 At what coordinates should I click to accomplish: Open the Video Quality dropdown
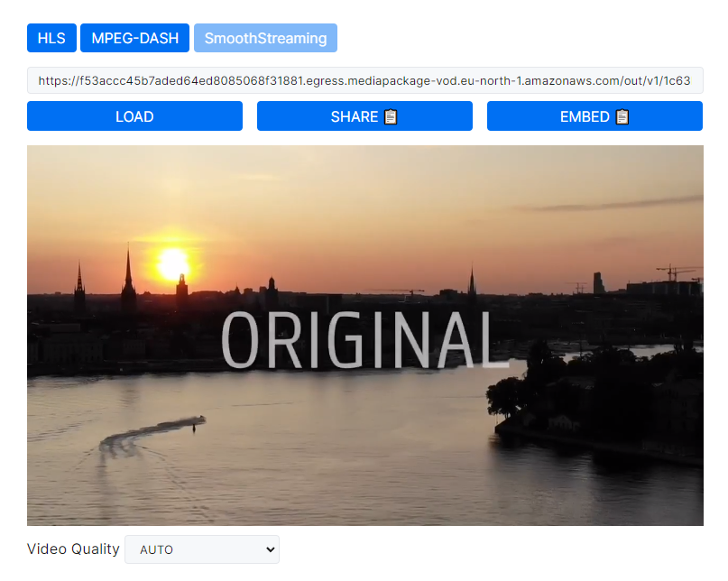click(x=202, y=549)
